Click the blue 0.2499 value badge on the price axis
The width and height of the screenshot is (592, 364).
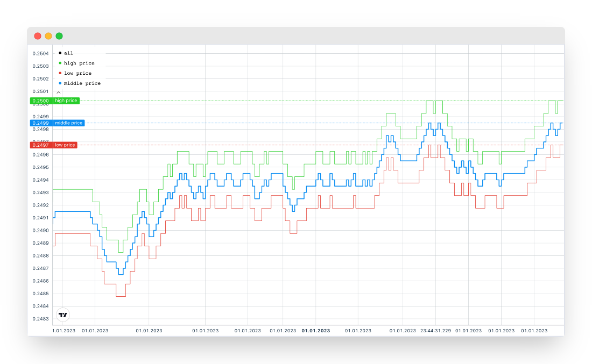(x=41, y=123)
